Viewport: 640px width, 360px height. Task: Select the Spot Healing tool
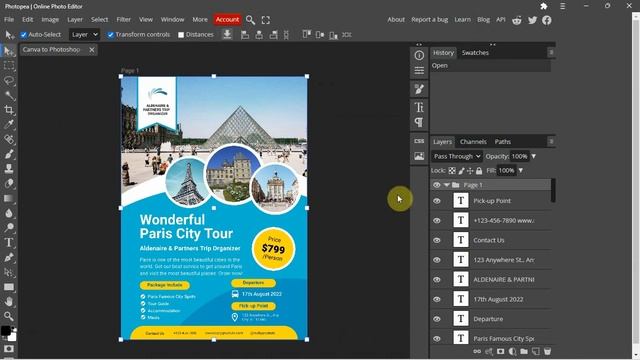click(x=9, y=139)
